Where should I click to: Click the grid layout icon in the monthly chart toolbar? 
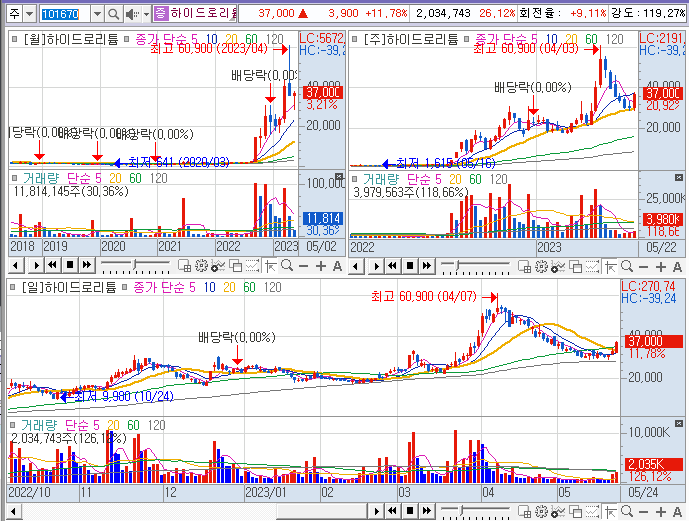point(184,266)
